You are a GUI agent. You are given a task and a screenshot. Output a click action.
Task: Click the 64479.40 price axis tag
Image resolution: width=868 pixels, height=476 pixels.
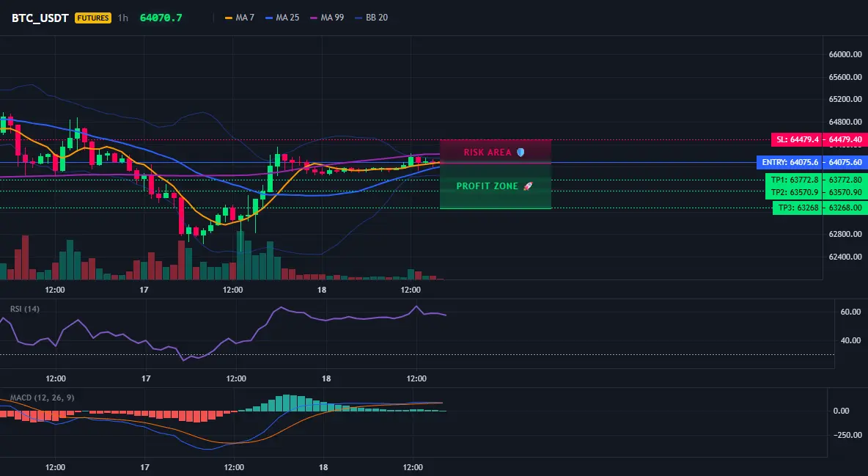tap(845, 139)
